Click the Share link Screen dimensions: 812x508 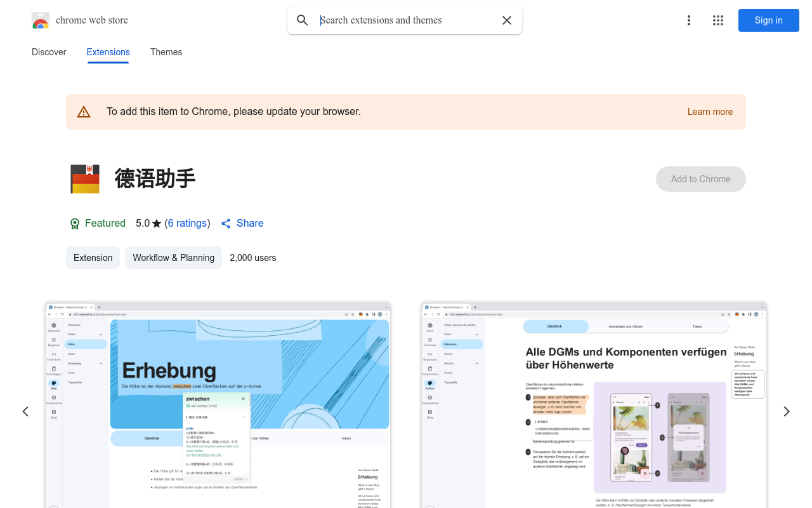tap(242, 224)
